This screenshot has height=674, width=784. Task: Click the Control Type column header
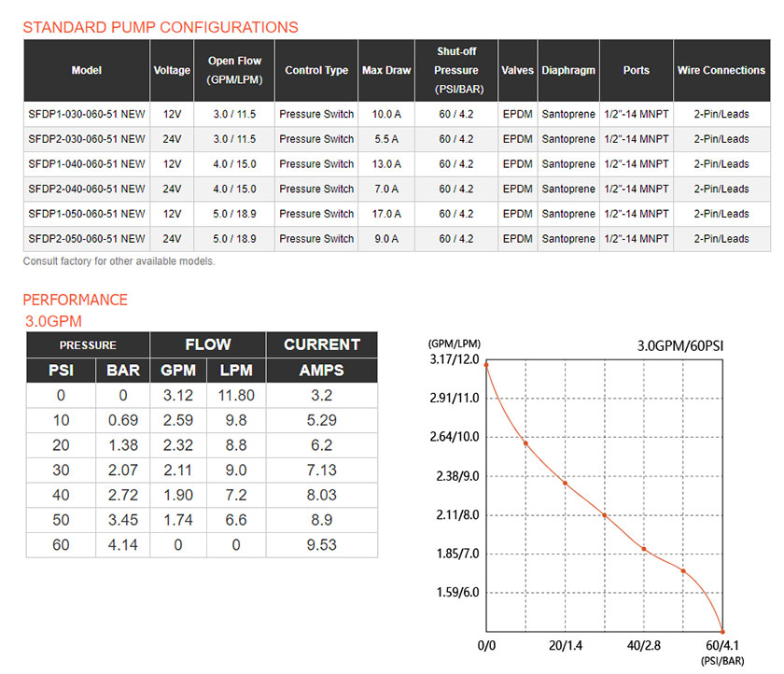click(x=316, y=71)
